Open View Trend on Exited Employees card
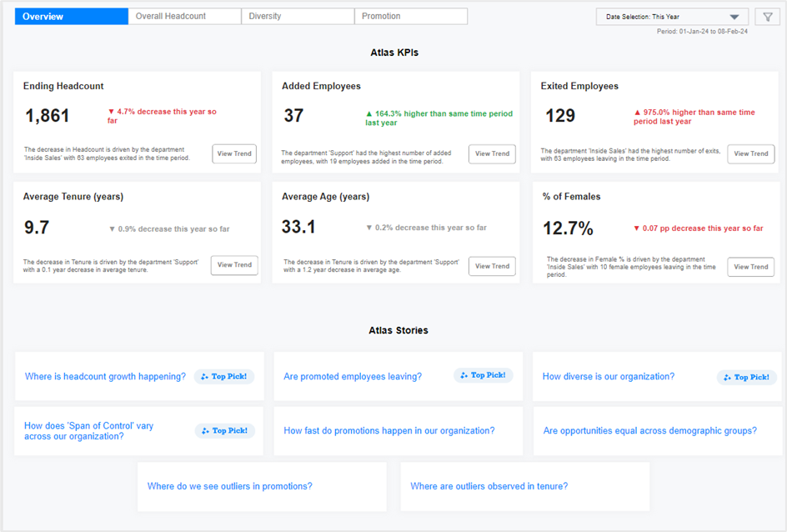Viewport: 787px width, 532px height. pyautogui.click(x=750, y=153)
